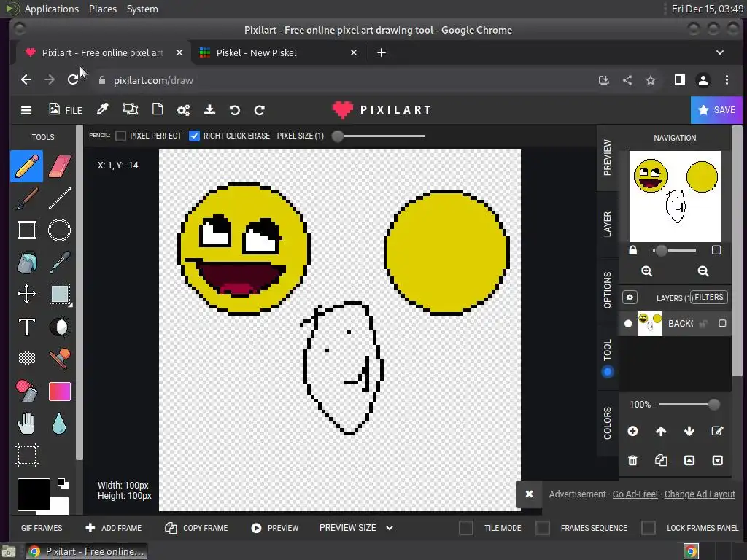Click the primary black color swatch

click(34, 495)
